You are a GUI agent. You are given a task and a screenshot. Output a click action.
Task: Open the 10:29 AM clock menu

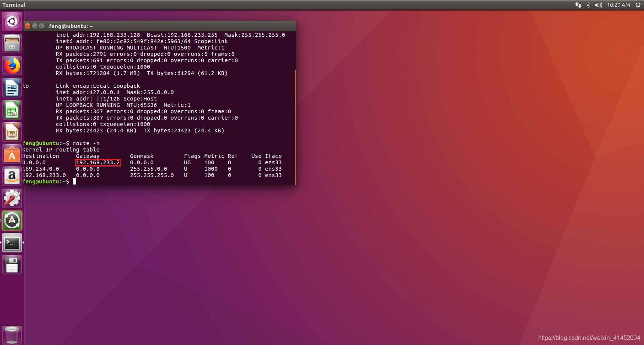point(619,5)
